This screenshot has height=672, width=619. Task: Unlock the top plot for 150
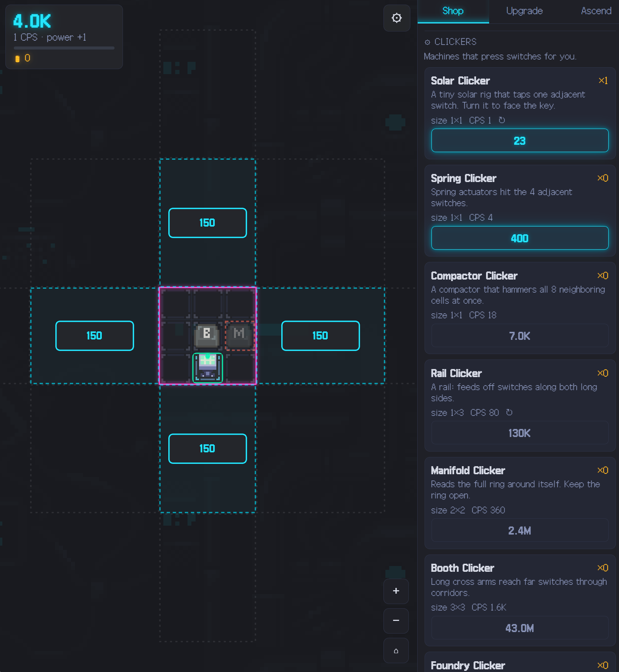click(207, 223)
